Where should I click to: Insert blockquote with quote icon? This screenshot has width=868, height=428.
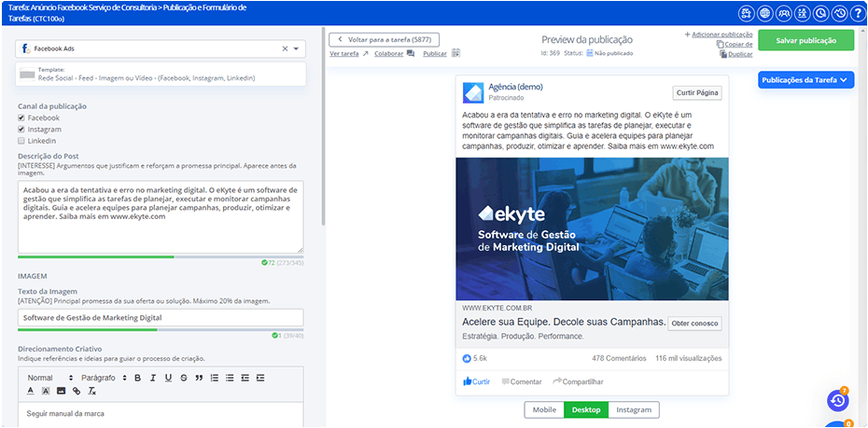200,378
